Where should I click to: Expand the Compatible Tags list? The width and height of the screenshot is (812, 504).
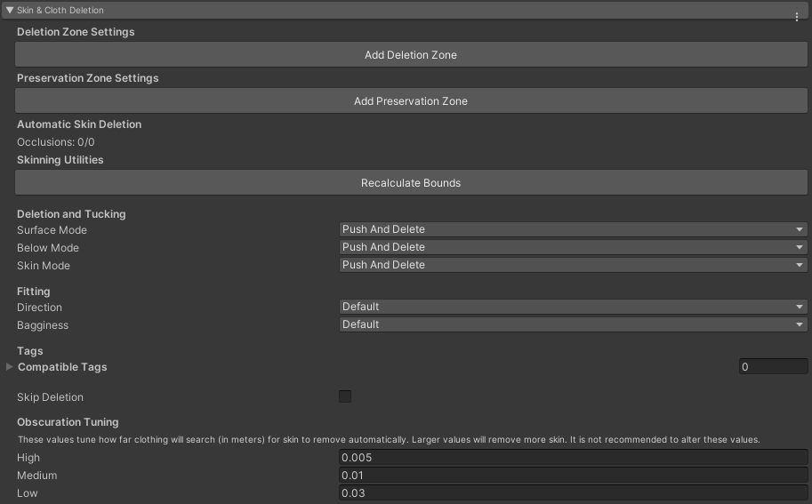[10, 367]
